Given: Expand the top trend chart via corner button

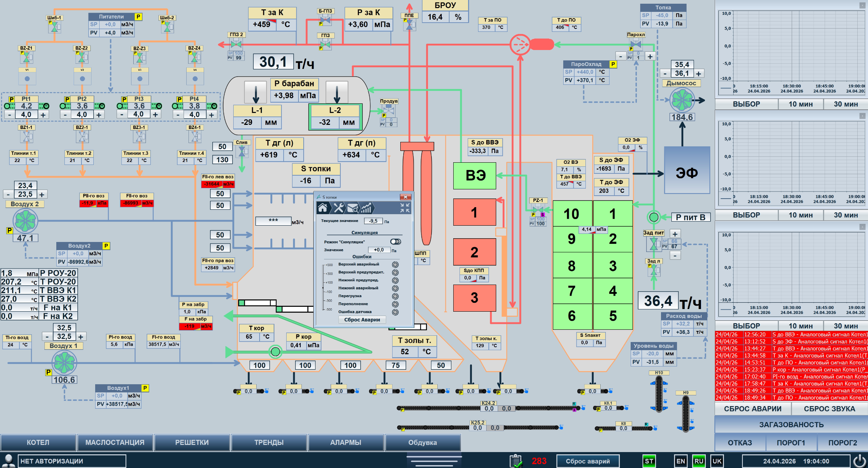Looking at the screenshot, I should (x=862, y=5).
